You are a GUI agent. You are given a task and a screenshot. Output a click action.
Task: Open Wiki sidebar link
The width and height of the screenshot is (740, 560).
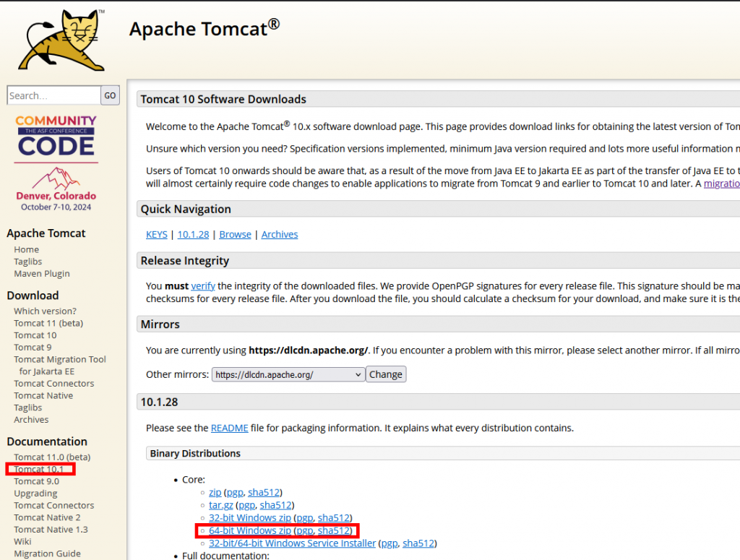coord(22,542)
